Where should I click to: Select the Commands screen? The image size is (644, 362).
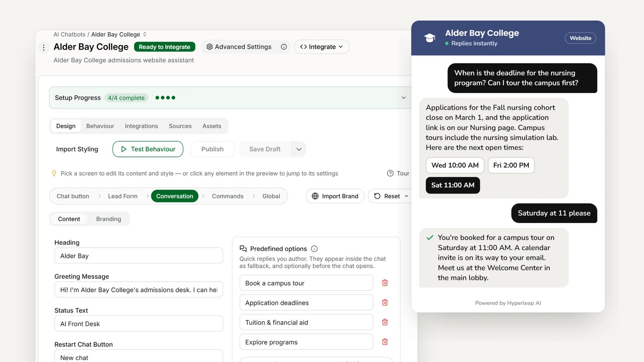click(228, 196)
